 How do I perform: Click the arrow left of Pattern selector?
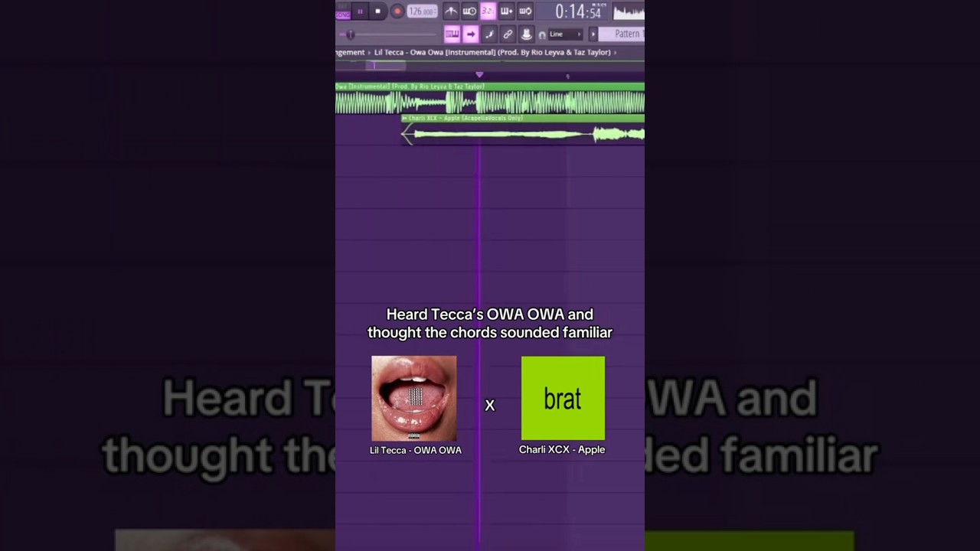tap(593, 34)
